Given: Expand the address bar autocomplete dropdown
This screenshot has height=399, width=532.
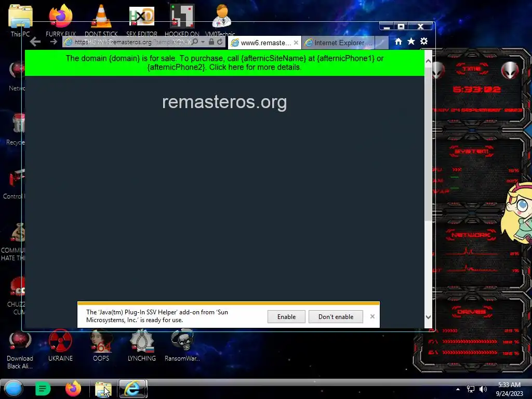Looking at the screenshot, I should [x=203, y=42].
